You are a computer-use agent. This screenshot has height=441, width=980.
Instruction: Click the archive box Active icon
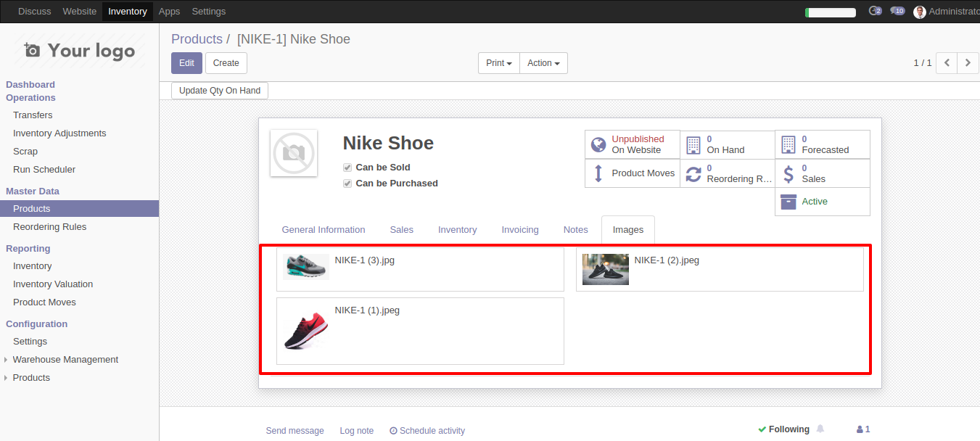[788, 202]
